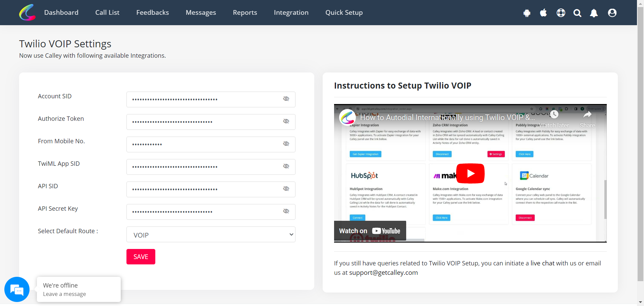This screenshot has height=306, width=644.
Task: Click support@getcalley.com email link
Action: [x=383, y=273]
